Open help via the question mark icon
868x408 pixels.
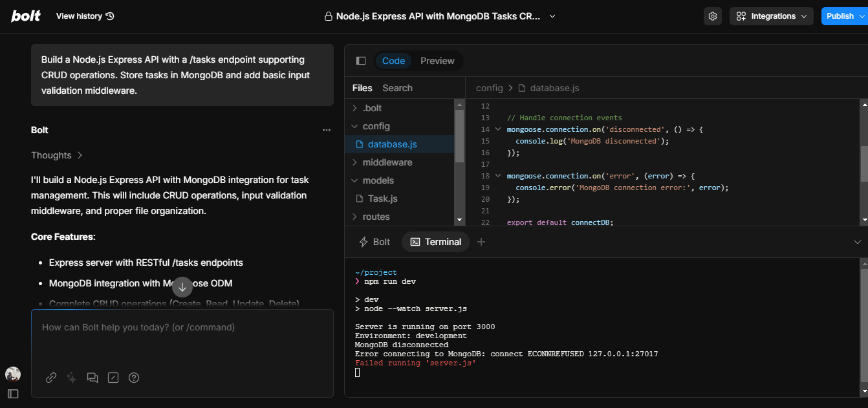134,378
